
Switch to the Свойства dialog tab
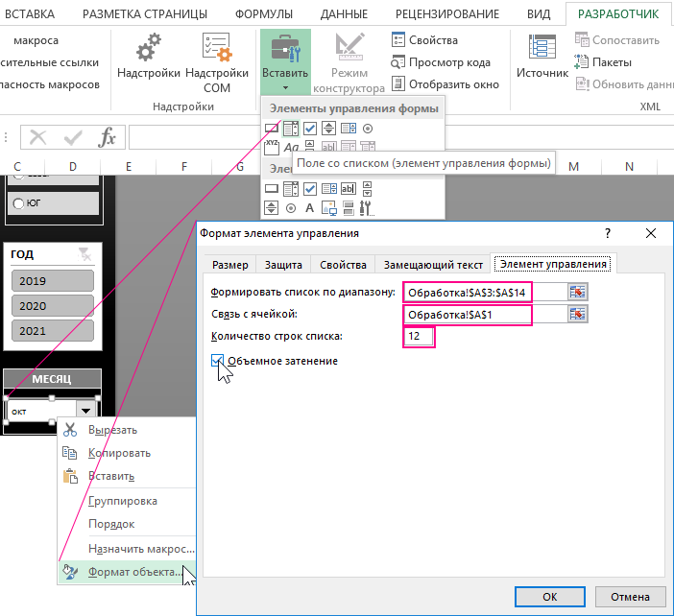(343, 265)
